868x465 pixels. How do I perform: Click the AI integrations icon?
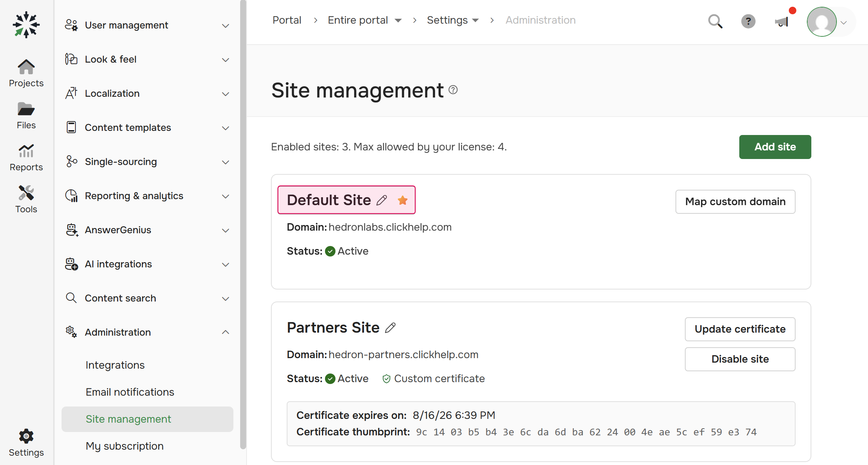[71, 264]
